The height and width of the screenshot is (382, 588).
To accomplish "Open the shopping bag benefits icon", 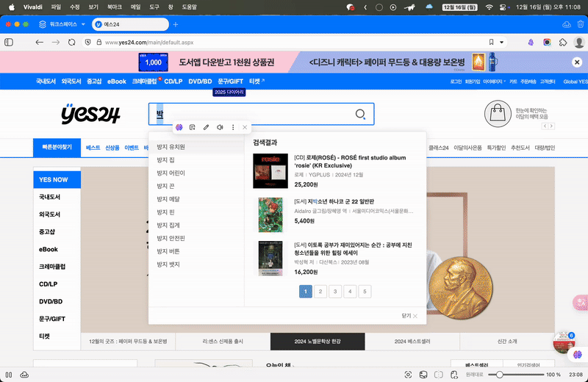I will [x=498, y=114].
